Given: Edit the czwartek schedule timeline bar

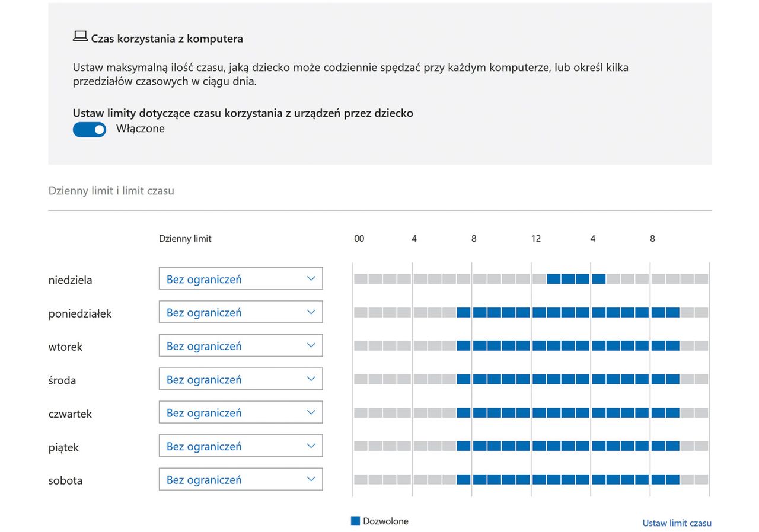Looking at the screenshot, I should (531, 412).
